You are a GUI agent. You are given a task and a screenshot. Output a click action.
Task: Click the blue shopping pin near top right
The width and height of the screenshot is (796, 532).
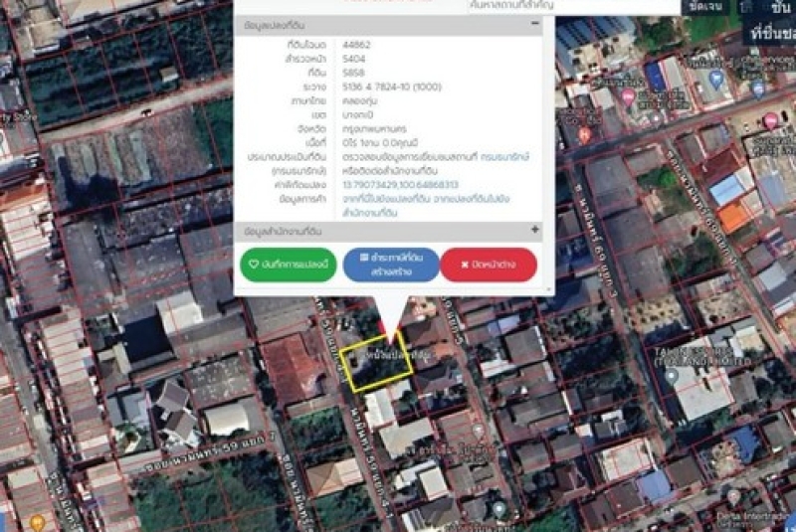click(x=716, y=80)
